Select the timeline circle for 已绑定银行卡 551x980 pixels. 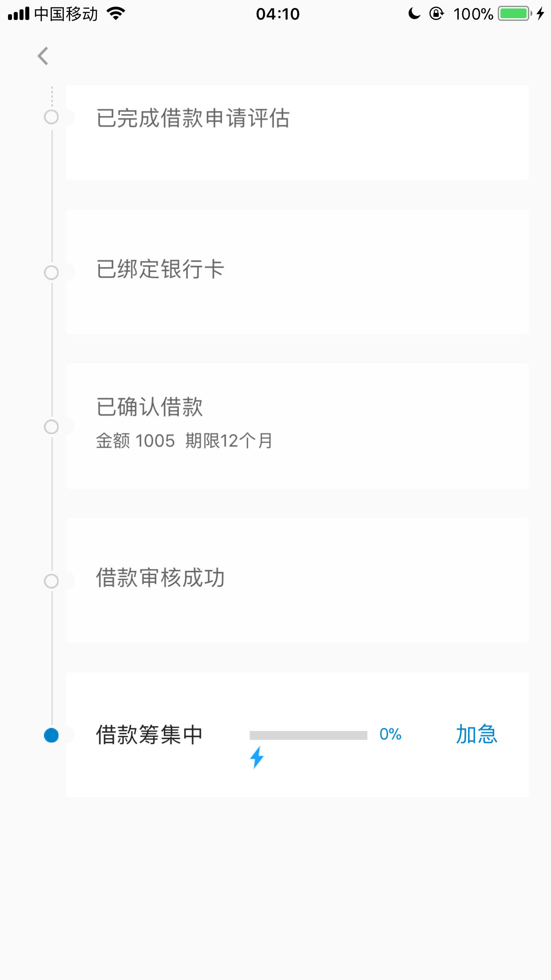pyautogui.click(x=51, y=273)
